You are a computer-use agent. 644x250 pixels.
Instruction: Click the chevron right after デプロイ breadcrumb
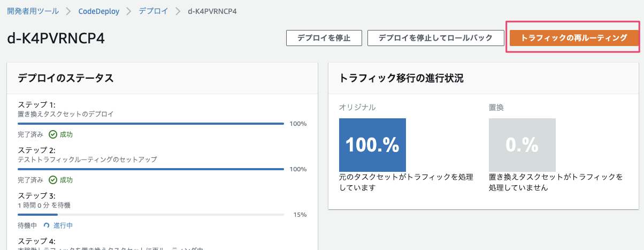pos(178,11)
